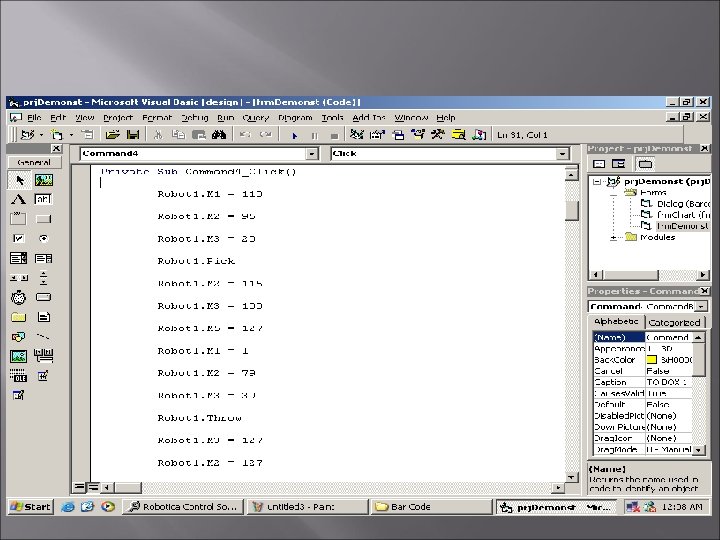Click the Break pause toolbar button
The width and height of the screenshot is (720, 540).
[x=315, y=135]
